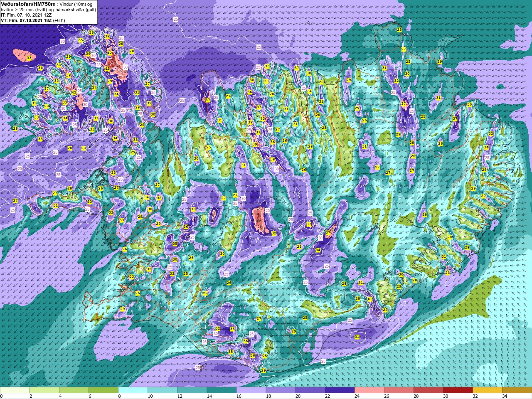
Task: Select the red 28–30 legend swatch
Action: pos(428,390)
